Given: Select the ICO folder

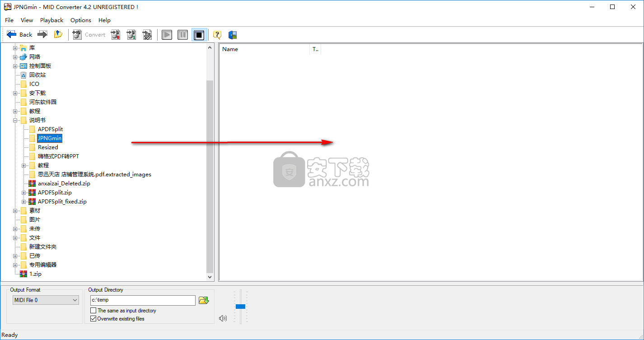Looking at the screenshot, I should pos(34,84).
